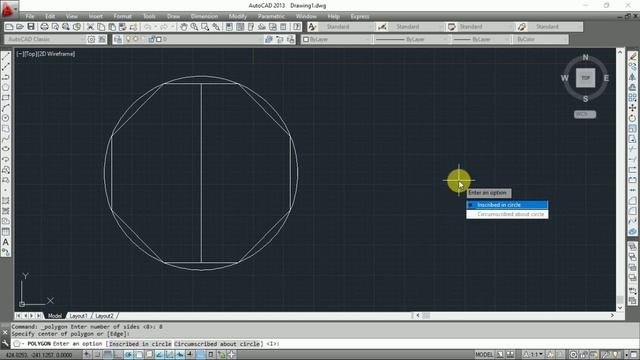Open the dimension style Standard dropdown
Viewport: 640px width, 360px height.
[x=416, y=27]
